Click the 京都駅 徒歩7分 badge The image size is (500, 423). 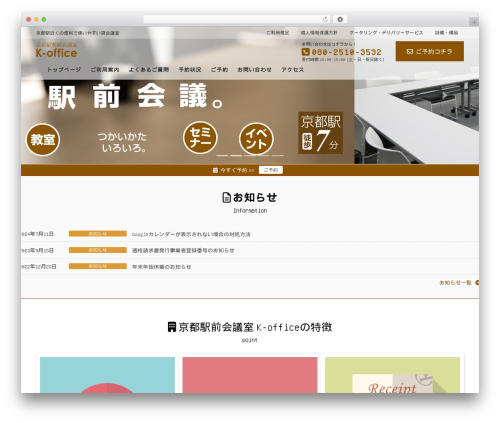[x=320, y=133]
